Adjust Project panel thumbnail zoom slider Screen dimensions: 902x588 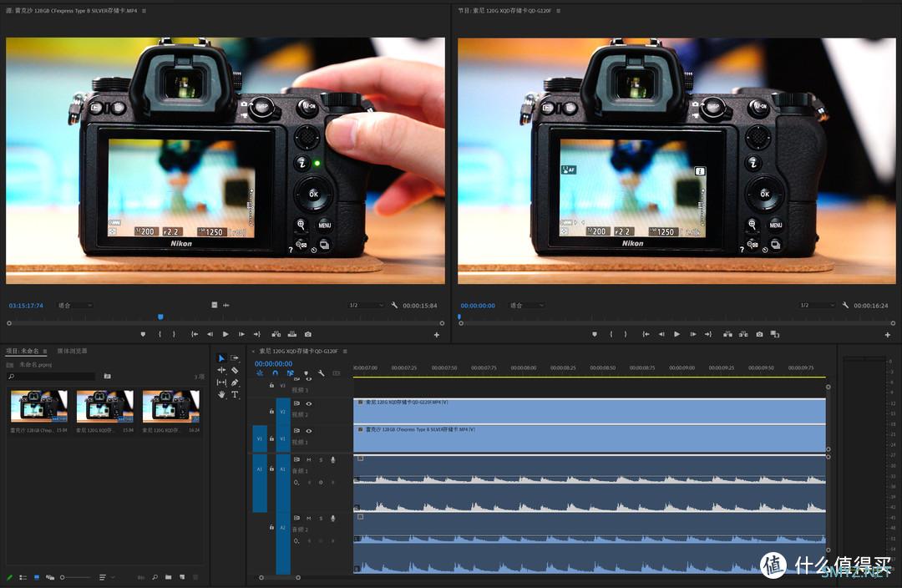coord(75,577)
